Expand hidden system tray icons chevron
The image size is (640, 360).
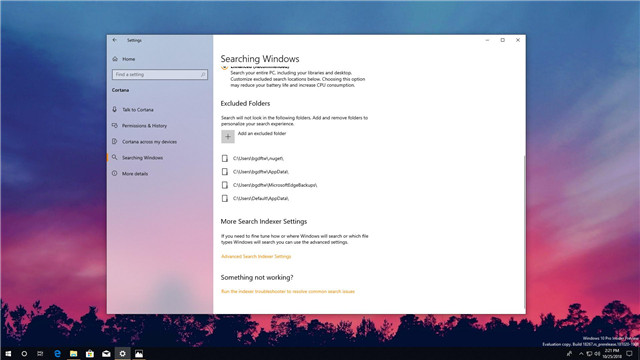(x=581, y=353)
